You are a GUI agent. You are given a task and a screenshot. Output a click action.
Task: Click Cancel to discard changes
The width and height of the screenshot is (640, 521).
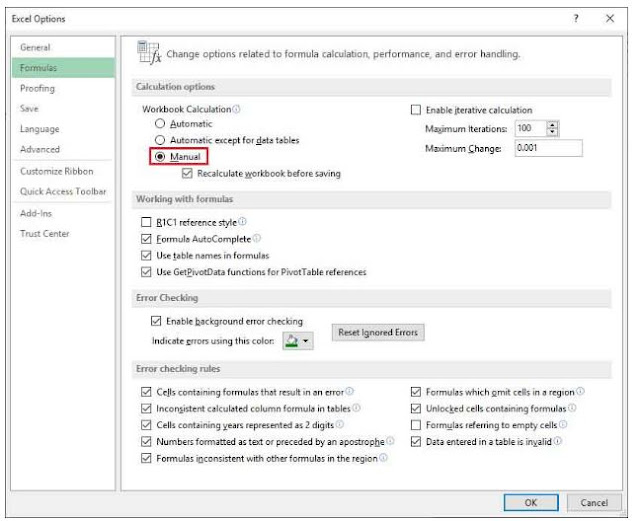click(594, 503)
